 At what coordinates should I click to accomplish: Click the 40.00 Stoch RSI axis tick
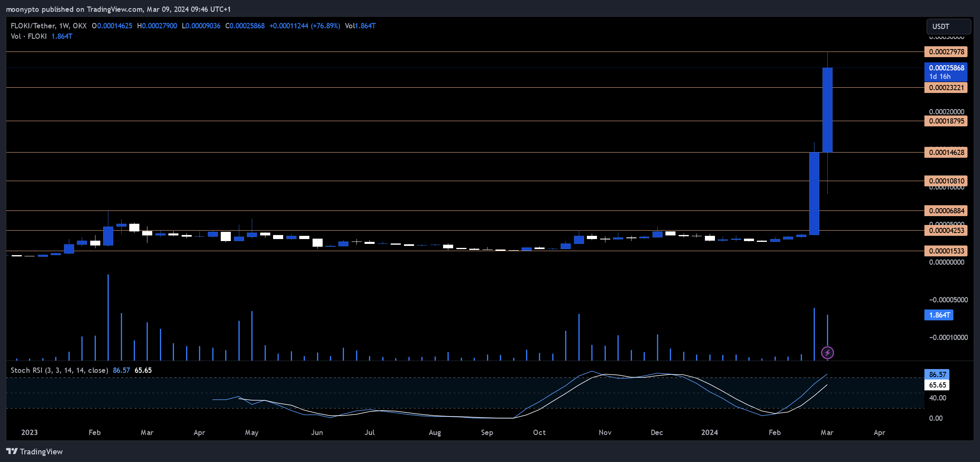click(938, 398)
